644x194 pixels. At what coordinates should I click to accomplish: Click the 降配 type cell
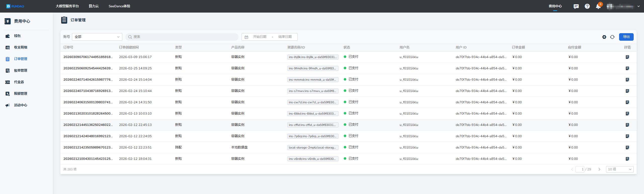tap(178, 148)
